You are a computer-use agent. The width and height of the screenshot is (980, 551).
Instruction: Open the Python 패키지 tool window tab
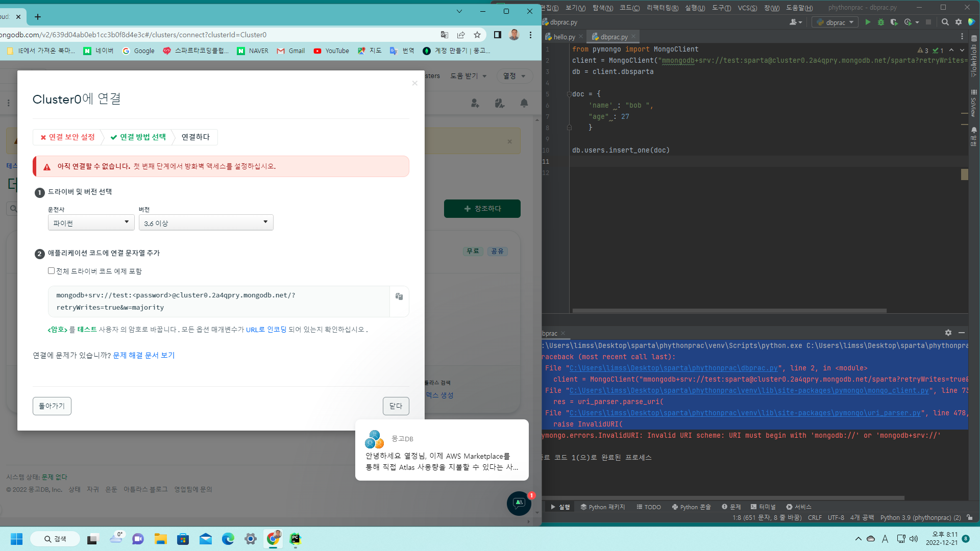click(602, 507)
